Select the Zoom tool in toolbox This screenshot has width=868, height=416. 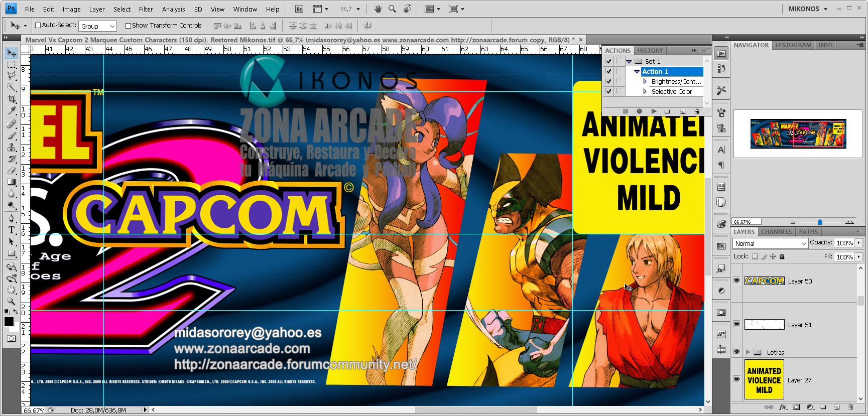pos(12,301)
